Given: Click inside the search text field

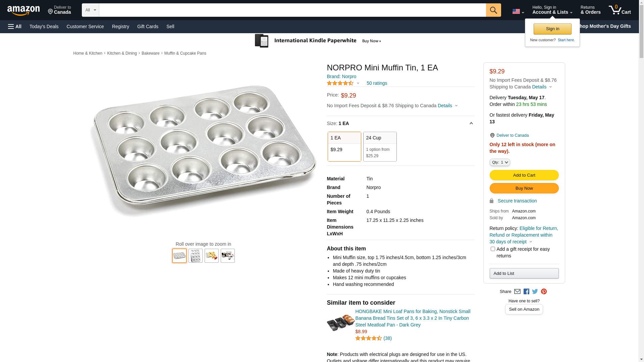Looking at the screenshot, I should click(292, 10).
